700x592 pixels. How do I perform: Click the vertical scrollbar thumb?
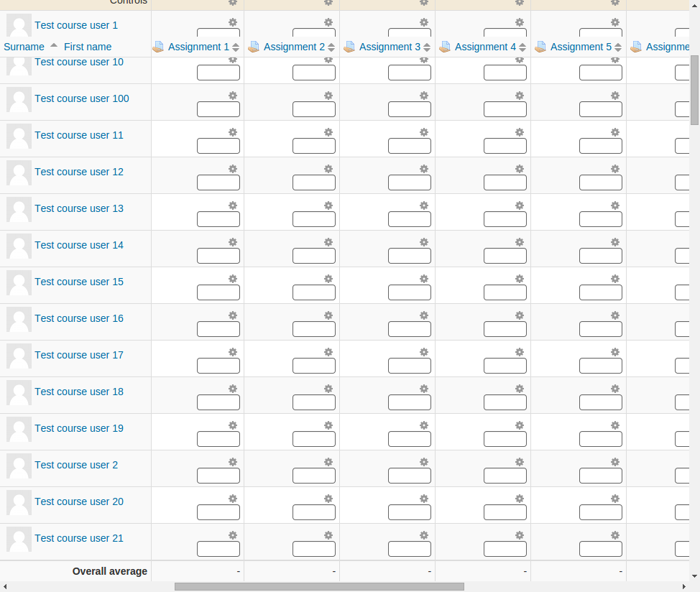(694, 90)
